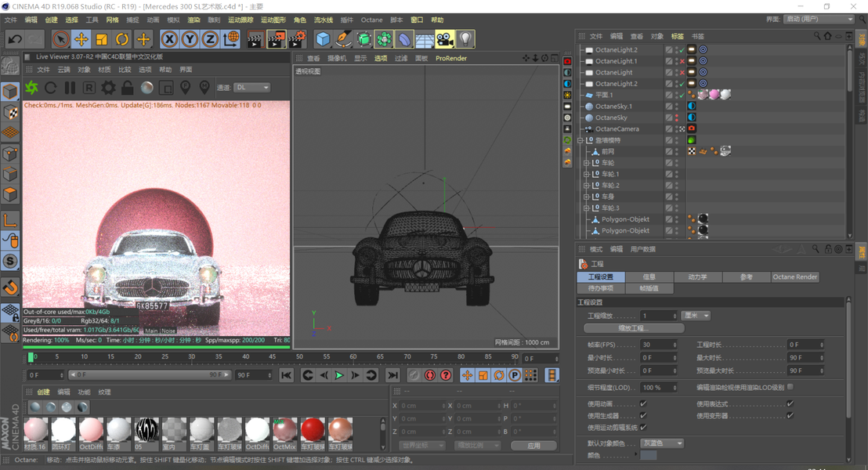Image resolution: width=868 pixels, height=470 pixels.
Task: Click the 应用 button in coordinates panel
Action: click(533, 446)
